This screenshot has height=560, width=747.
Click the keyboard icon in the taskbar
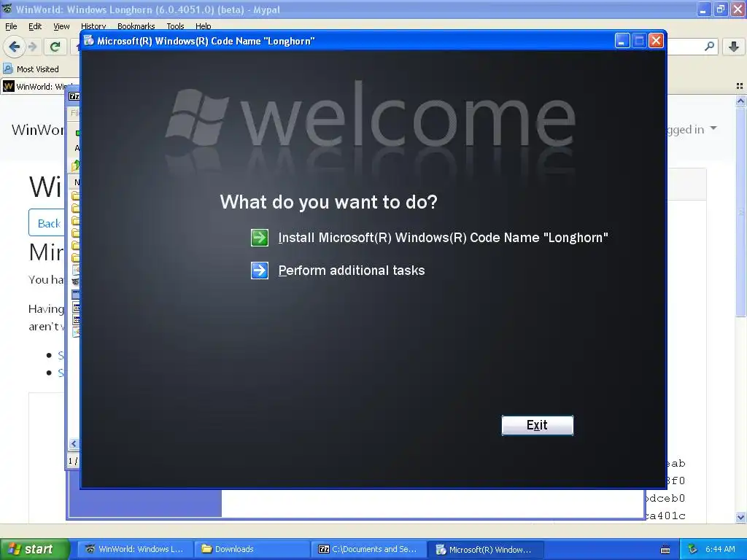[665, 550]
